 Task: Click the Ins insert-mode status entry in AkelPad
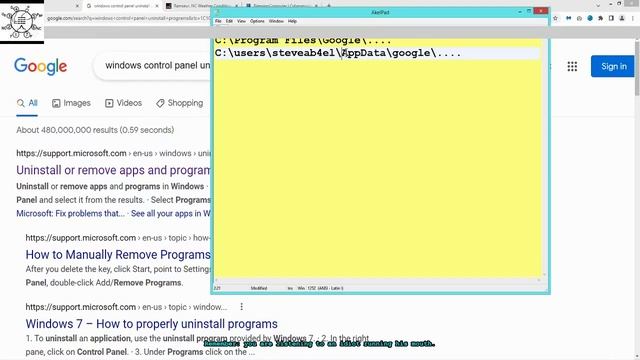click(x=290, y=288)
